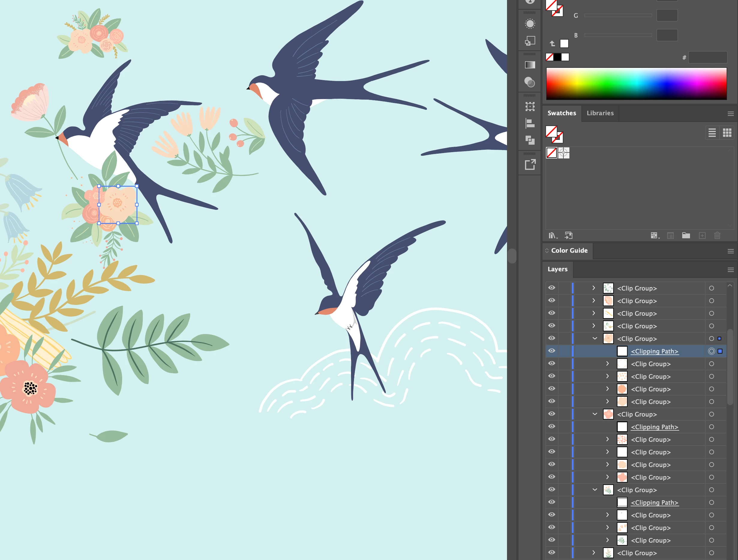Collapse the selected Clip Group containing highlighted path
Image resolution: width=738 pixels, height=560 pixels.
[x=595, y=339]
